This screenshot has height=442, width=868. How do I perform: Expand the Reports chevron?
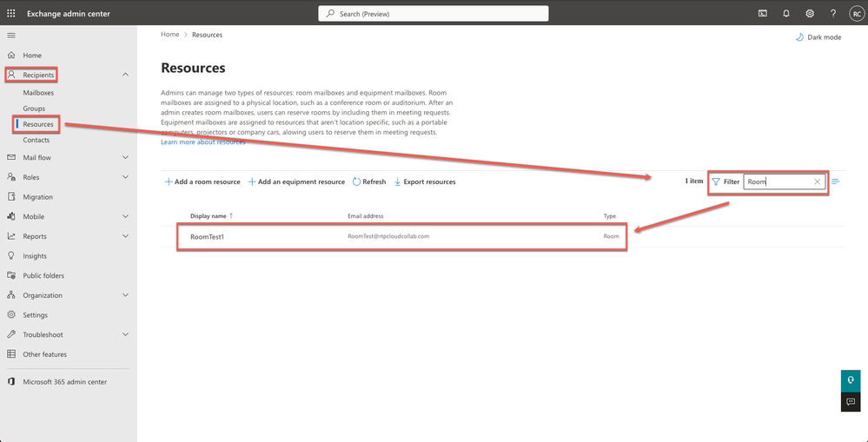(x=125, y=236)
